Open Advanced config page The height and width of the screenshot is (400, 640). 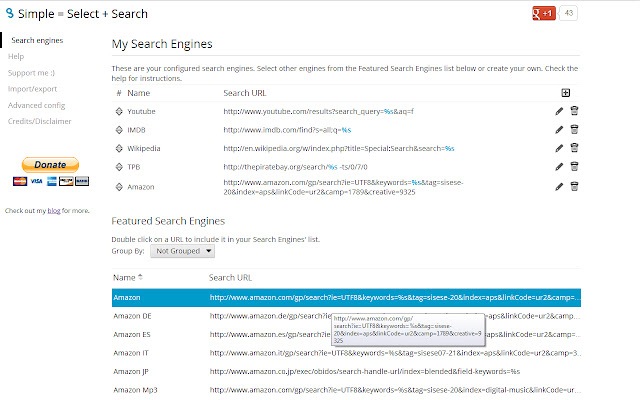coord(37,102)
